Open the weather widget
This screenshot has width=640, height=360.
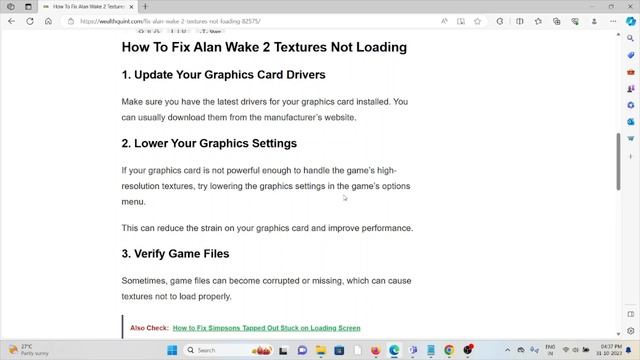(x=29, y=350)
